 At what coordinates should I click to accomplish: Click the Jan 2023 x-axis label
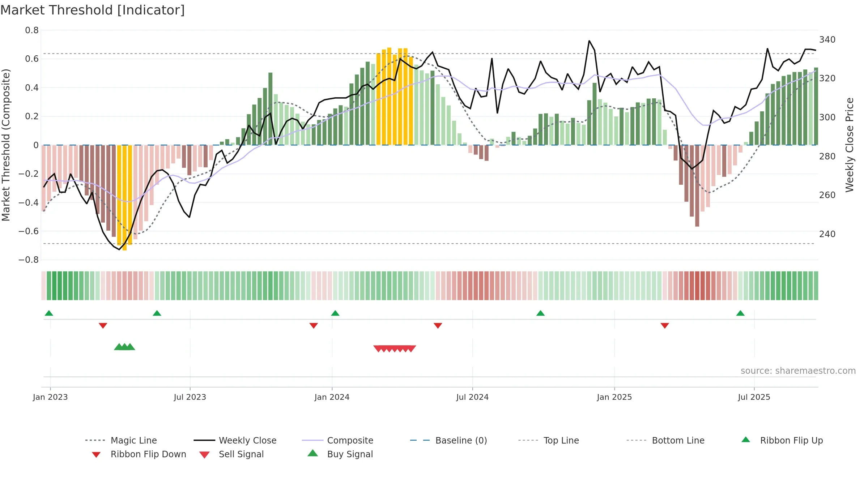tap(50, 397)
